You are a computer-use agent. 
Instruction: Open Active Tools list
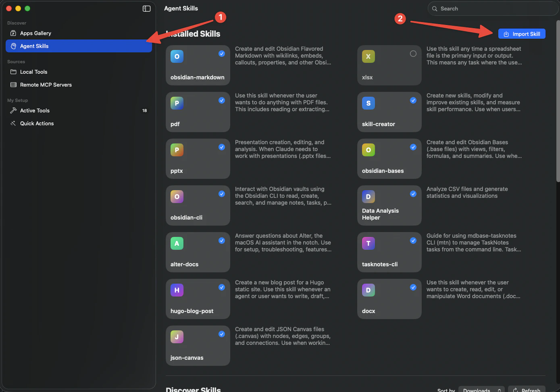coord(79,110)
